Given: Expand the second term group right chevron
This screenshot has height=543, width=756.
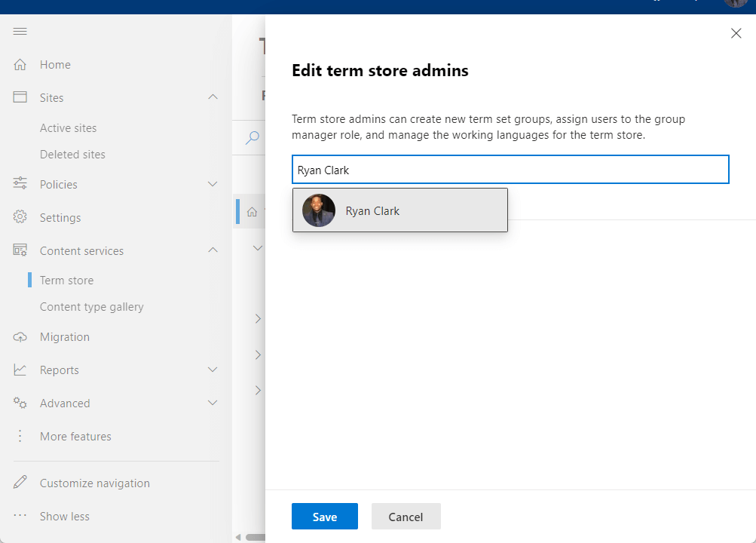Looking at the screenshot, I should click(258, 355).
